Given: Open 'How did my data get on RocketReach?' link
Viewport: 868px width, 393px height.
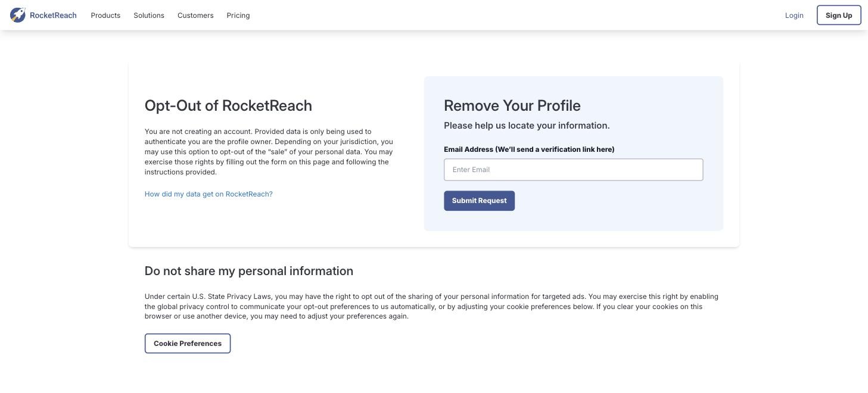Looking at the screenshot, I should (209, 194).
